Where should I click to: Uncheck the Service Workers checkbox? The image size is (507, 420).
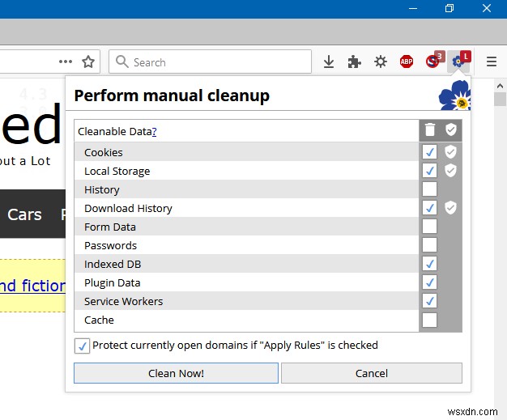pyautogui.click(x=430, y=301)
